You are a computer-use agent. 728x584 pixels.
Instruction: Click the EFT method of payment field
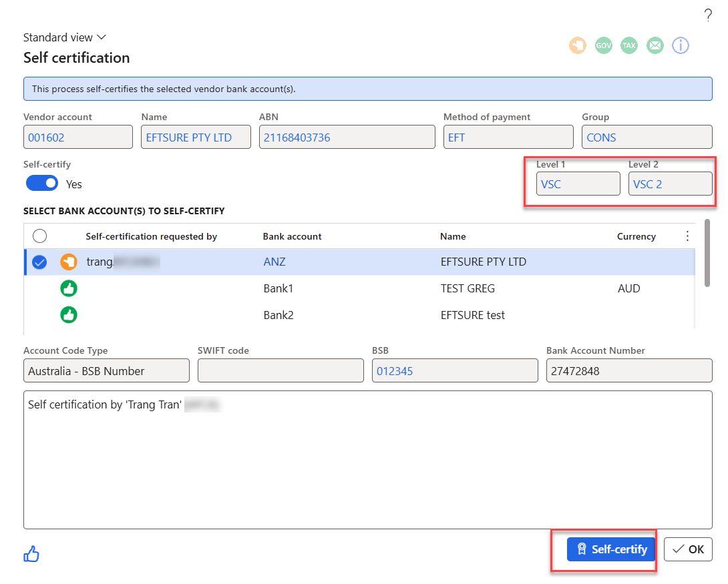[x=508, y=137]
